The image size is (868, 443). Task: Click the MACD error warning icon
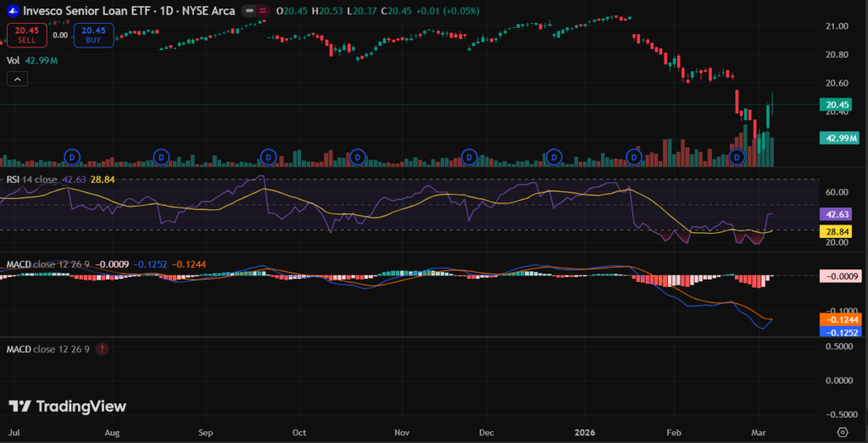103,349
